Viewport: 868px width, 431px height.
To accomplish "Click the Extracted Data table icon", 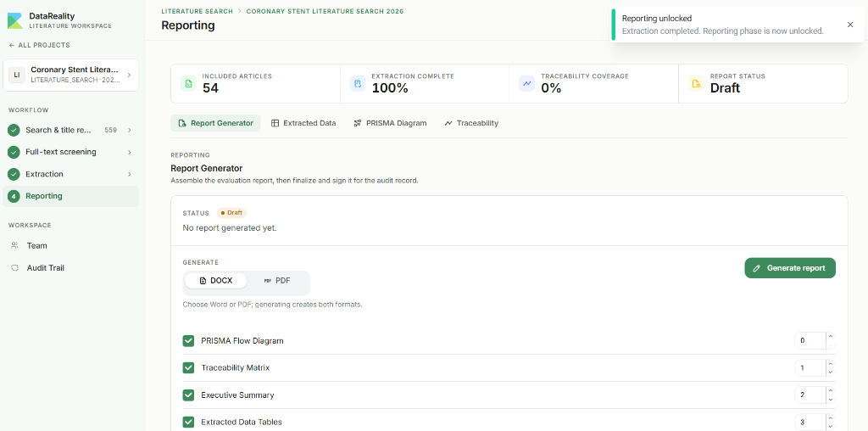I will [x=275, y=123].
